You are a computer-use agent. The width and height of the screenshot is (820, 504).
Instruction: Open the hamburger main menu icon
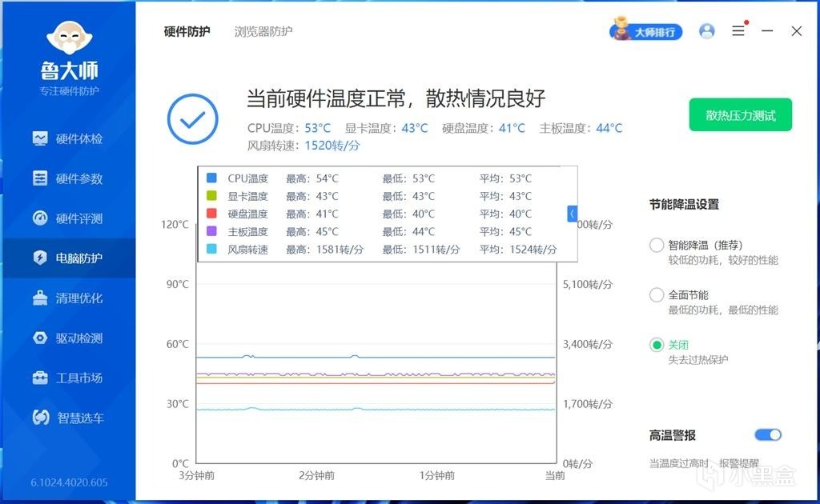[x=738, y=31]
